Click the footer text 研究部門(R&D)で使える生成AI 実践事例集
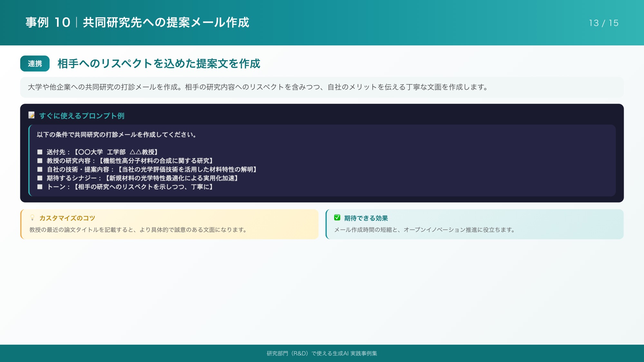 (x=322, y=353)
